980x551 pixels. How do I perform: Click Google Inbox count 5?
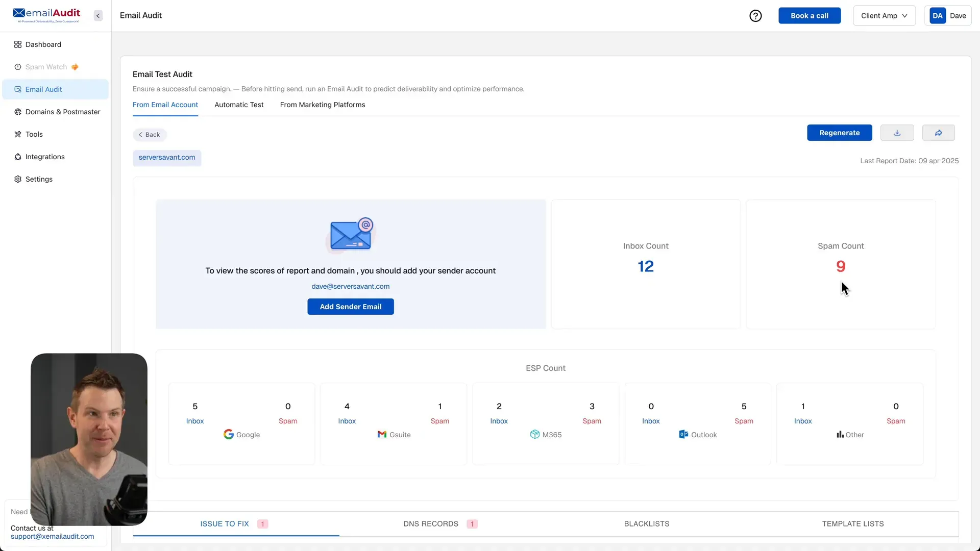[195, 407]
